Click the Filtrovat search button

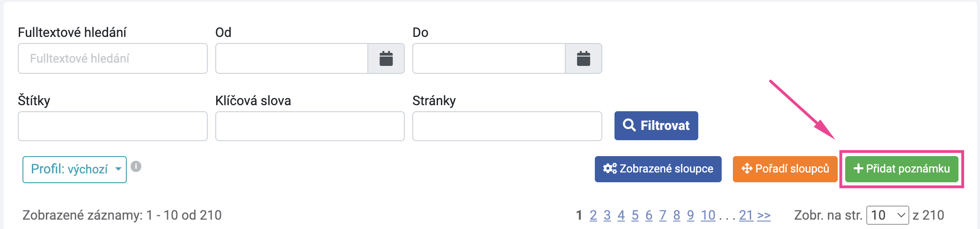[656, 126]
